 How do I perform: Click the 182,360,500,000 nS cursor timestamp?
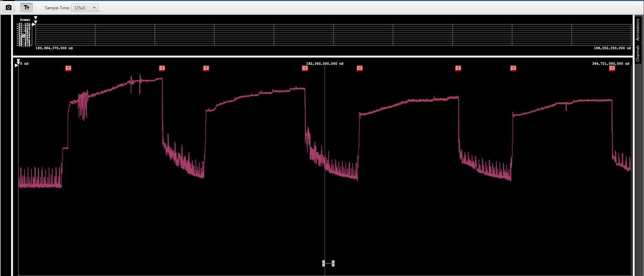pos(325,63)
